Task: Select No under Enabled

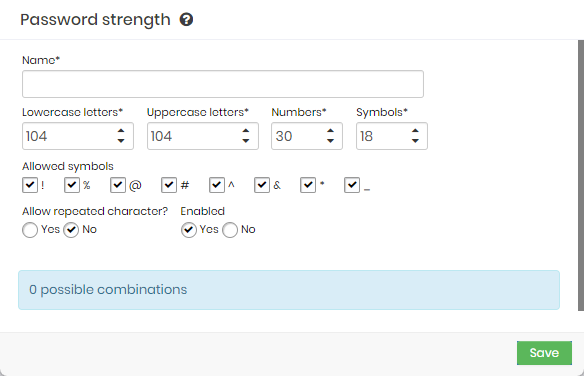Action: pos(230,230)
